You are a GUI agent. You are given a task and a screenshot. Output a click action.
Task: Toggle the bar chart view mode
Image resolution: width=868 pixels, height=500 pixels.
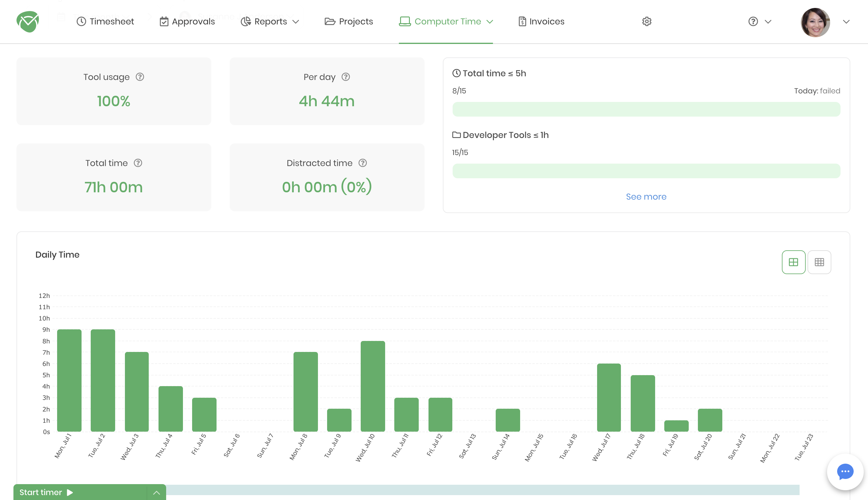(x=793, y=262)
